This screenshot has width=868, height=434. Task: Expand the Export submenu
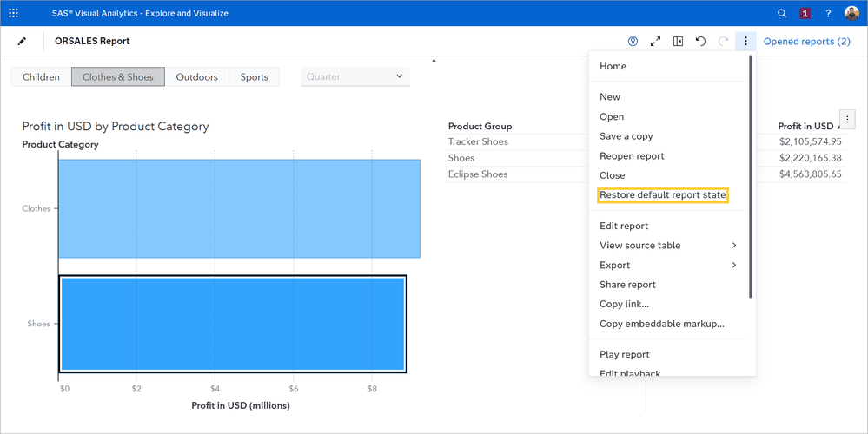tap(733, 265)
